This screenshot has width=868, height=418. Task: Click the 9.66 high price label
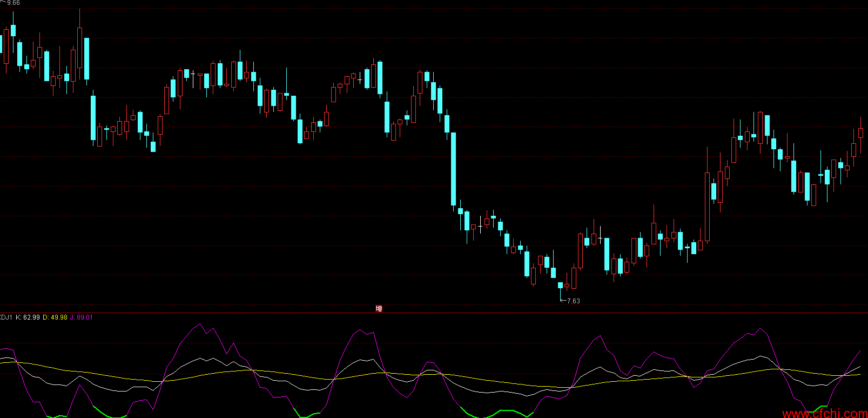14,3
